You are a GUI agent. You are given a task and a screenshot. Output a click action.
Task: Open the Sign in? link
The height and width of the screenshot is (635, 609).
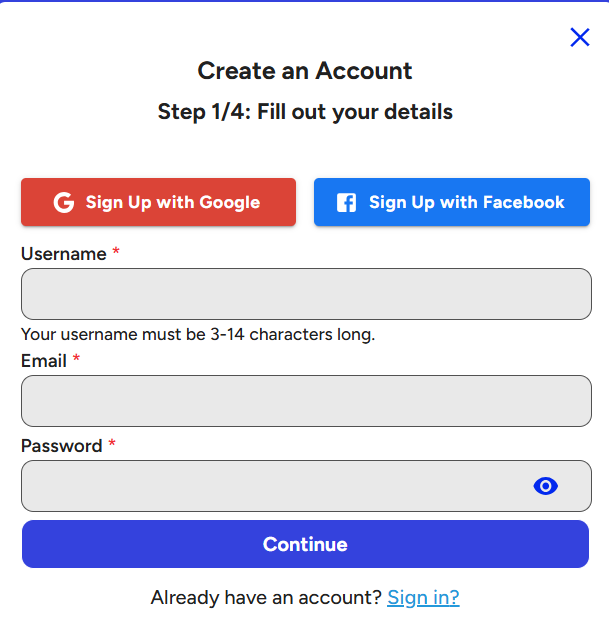point(423,597)
